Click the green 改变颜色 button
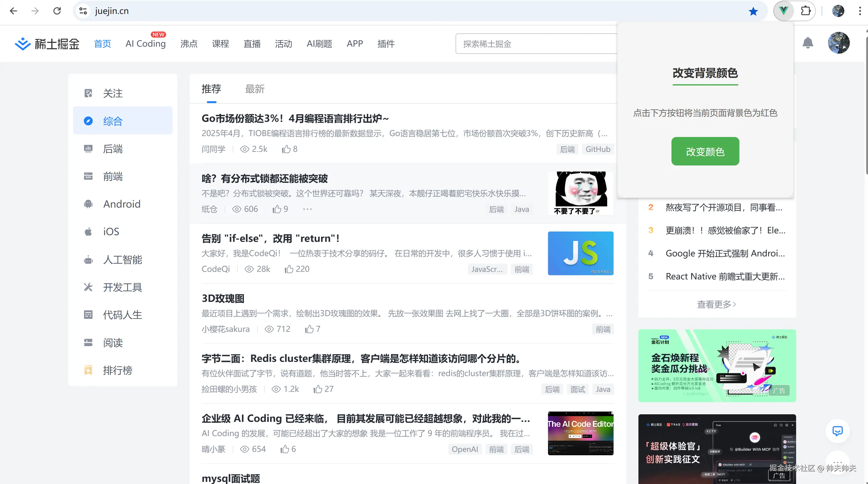 point(705,151)
